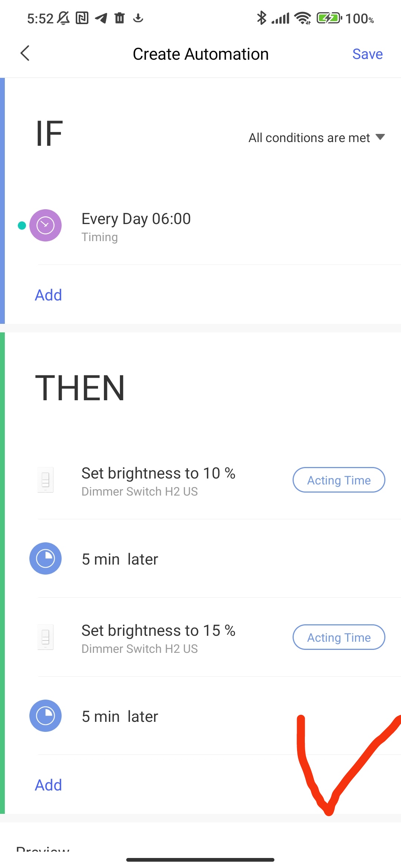Add a new IF condition

coord(48,295)
